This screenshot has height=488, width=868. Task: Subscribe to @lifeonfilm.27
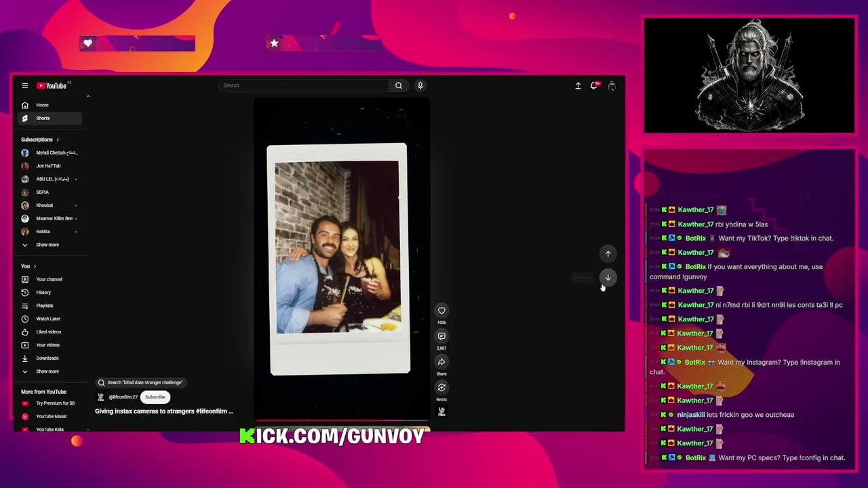[155, 397]
